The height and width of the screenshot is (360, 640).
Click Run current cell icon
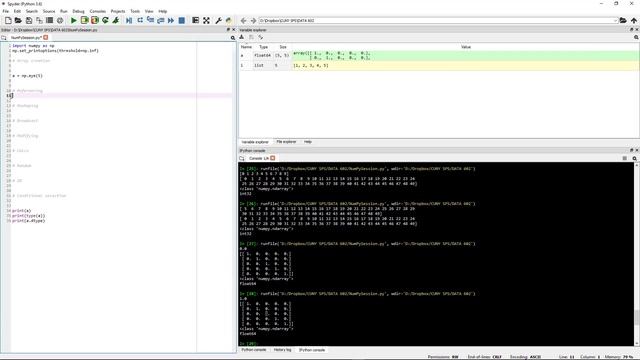[84, 20]
